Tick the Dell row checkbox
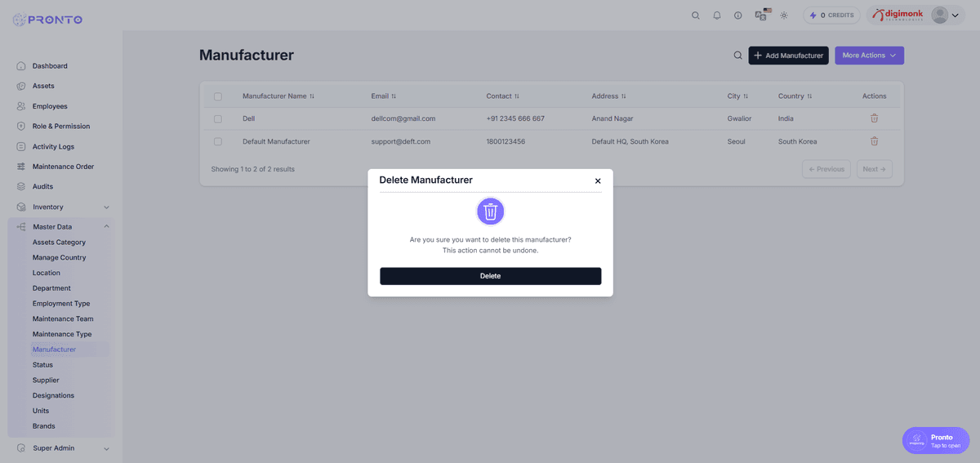The image size is (980, 463). pos(218,118)
